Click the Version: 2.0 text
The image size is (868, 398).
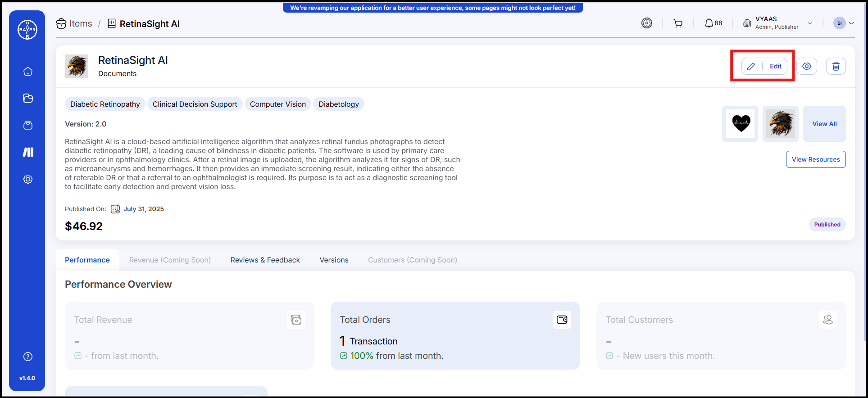(86, 124)
